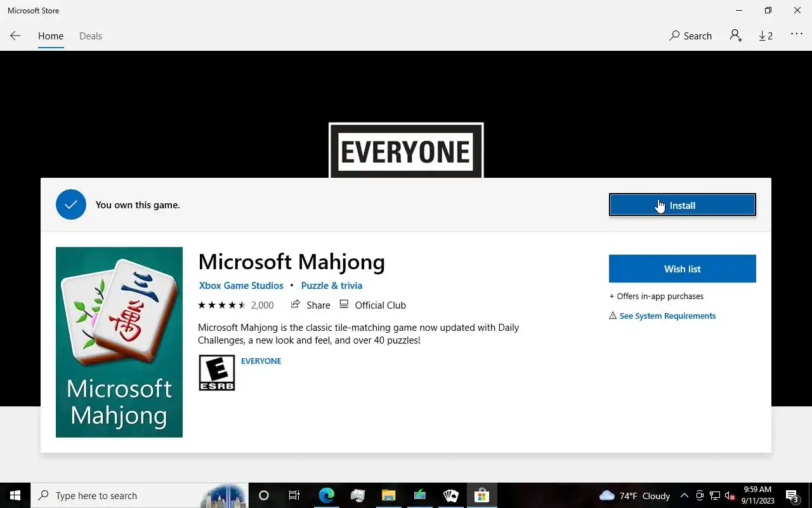Open the See more ellipsis menu
This screenshot has height=508, width=812.
(x=797, y=35)
